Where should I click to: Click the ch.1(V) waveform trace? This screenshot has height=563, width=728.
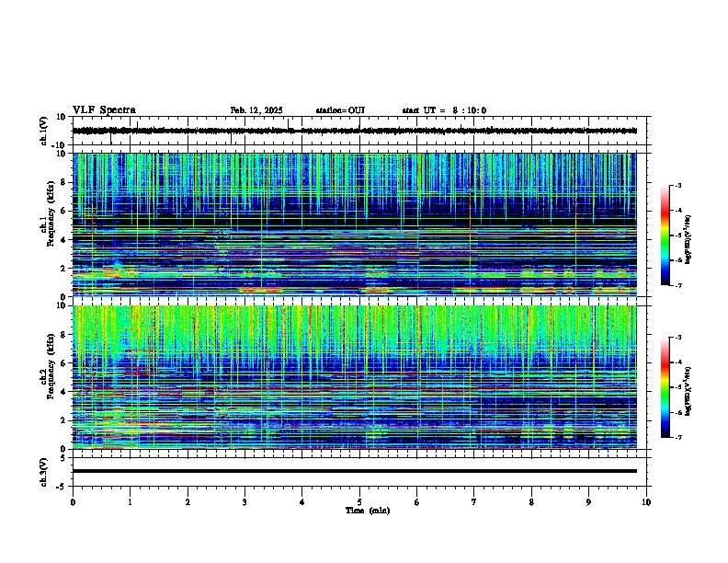354,131
